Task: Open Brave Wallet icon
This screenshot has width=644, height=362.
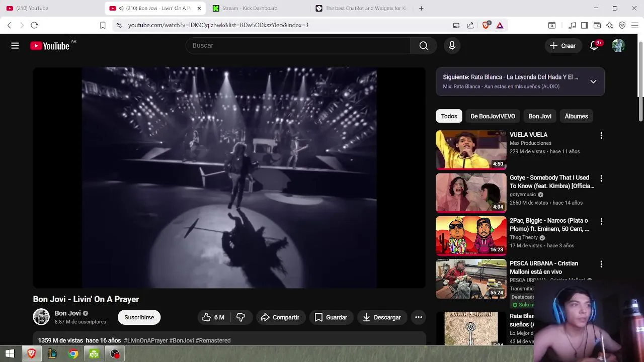Action: click(597, 25)
